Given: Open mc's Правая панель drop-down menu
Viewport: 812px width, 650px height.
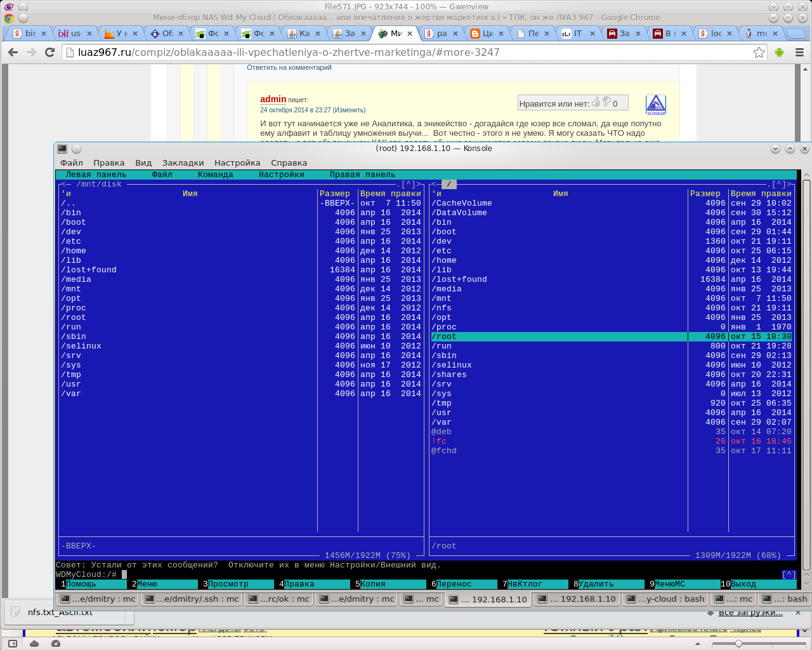Looking at the screenshot, I should [362, 175].
